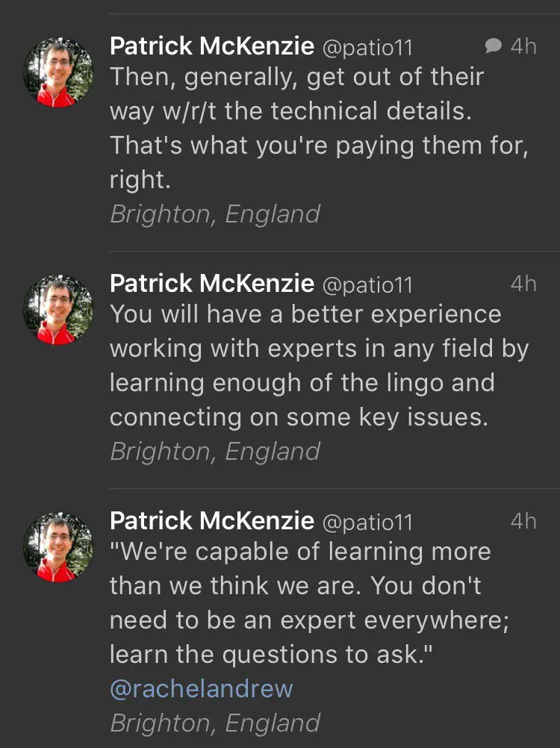Select the avatar beside the "We're capable" tweet
The height and width of the screenshot is (748, 560).
[58, 547]
